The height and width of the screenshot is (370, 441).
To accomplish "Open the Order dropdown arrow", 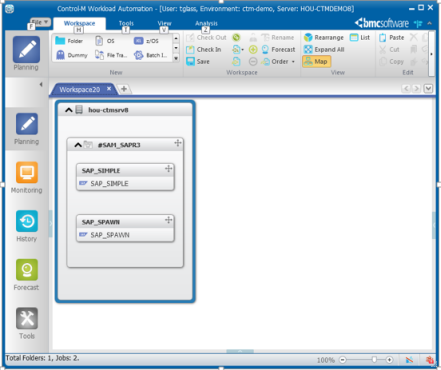I will pyautogui.click(x=293, y=62).
